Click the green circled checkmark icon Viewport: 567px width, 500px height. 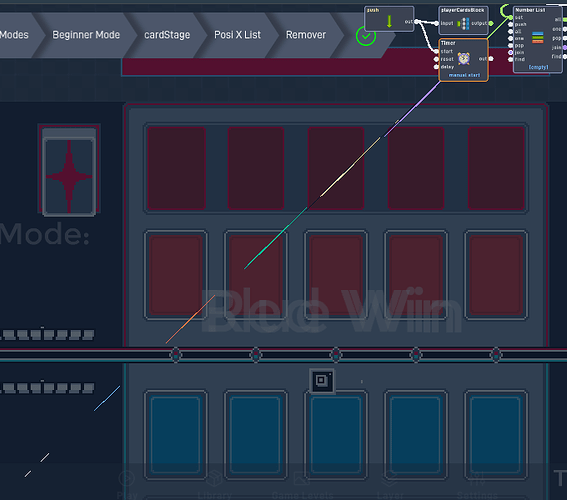click(366, 36)
